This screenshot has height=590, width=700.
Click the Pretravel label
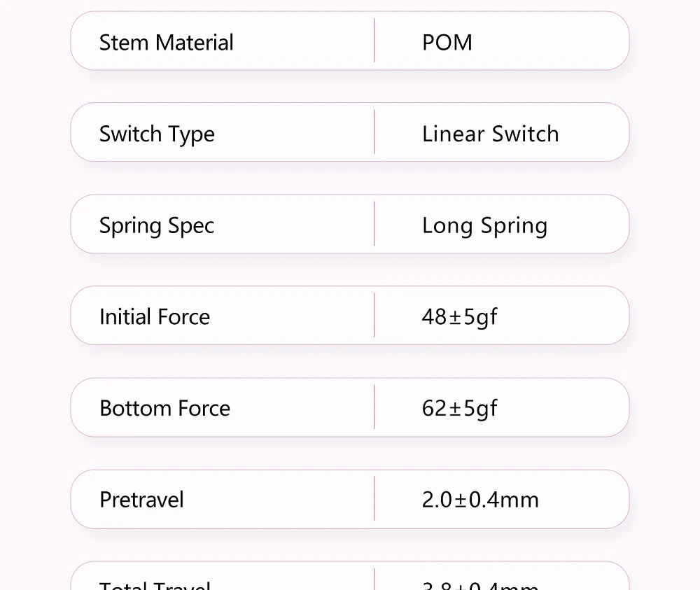(141, 500)
